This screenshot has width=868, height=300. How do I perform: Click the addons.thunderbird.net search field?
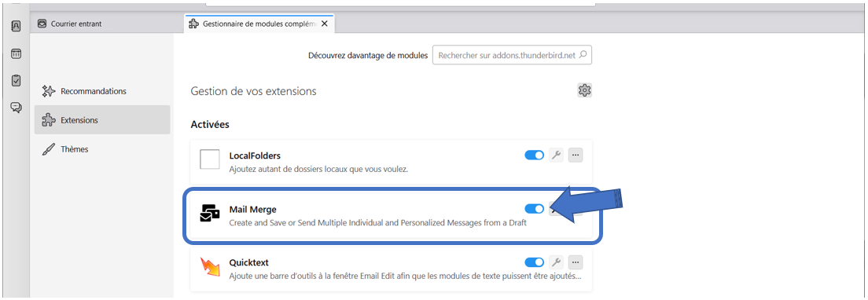coord(512,55)
